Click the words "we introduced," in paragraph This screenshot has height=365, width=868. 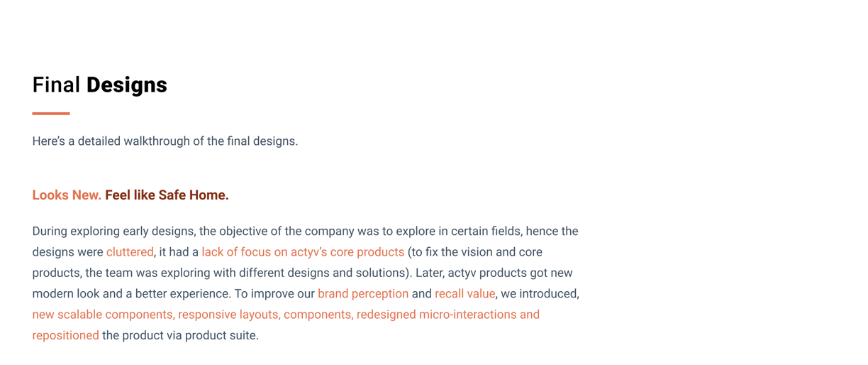[540, 294]
